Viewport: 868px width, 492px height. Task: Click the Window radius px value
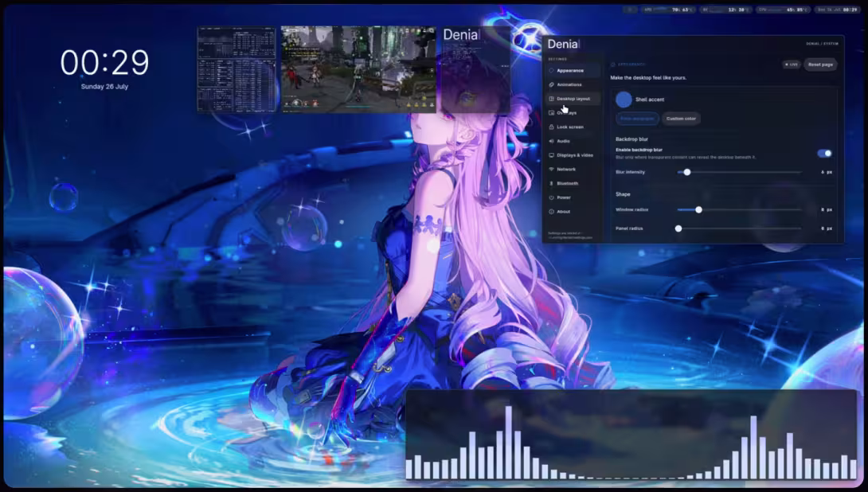click(x=827, y=209)
